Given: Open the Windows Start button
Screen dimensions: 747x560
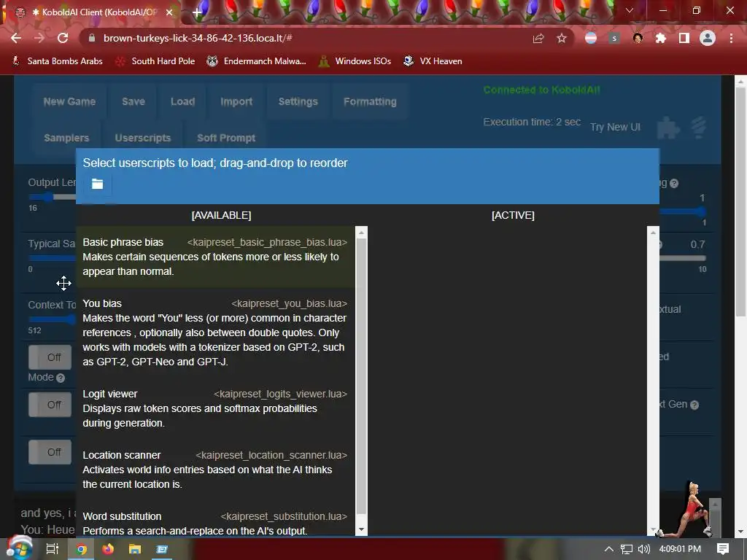Looking at the screenshot, I should pyautogui.click(x=18, y=548).
